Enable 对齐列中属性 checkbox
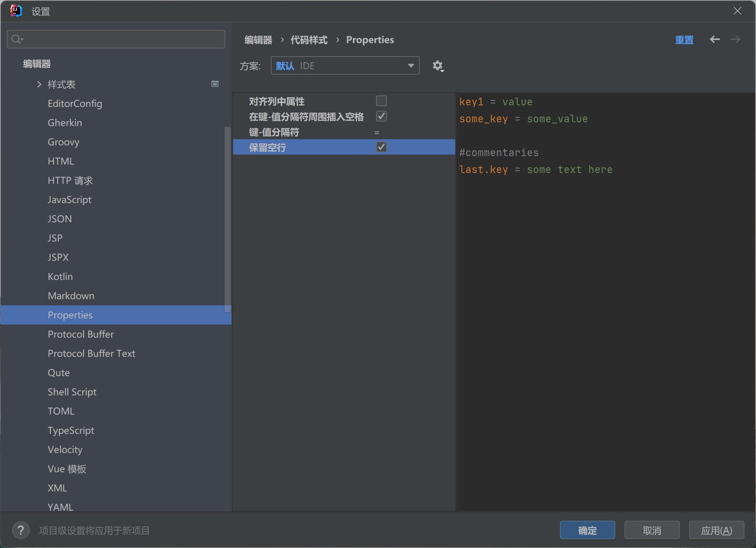Image resolution: width=756 pixels, height=548 pixels. [381, 101]
